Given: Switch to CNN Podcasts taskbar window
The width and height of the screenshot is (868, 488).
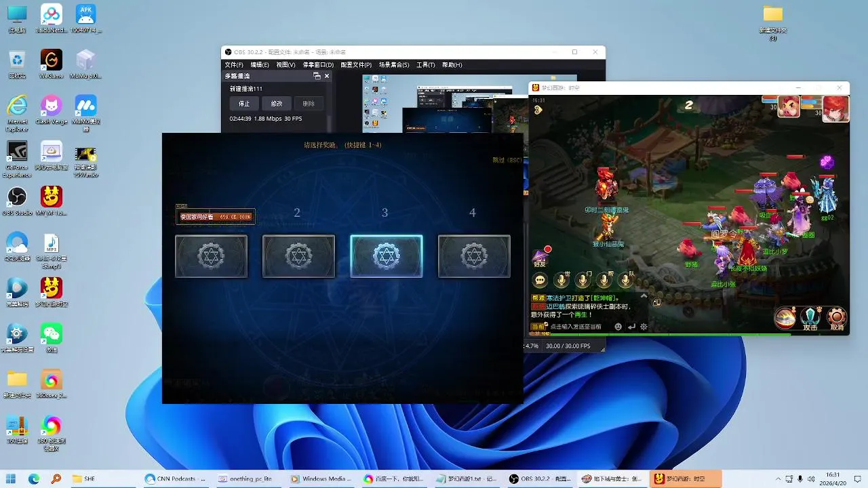Looking at the screenshot, I should tap(176, 479).
